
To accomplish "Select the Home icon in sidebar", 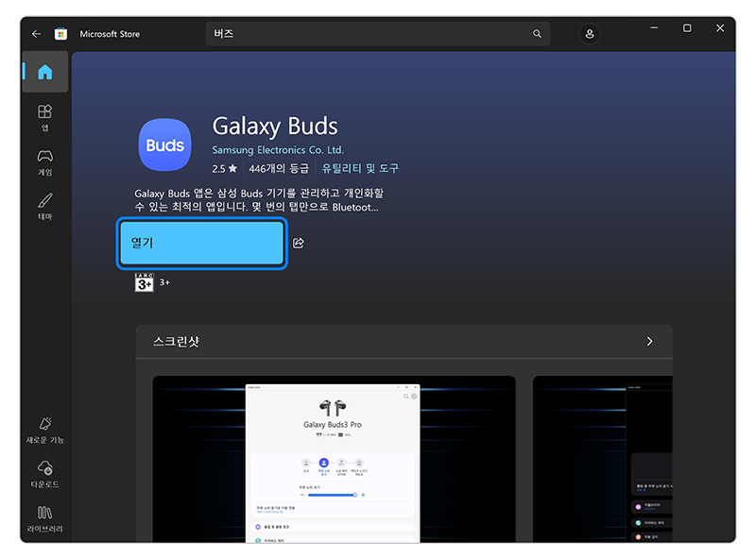I will tap(44, 72).
